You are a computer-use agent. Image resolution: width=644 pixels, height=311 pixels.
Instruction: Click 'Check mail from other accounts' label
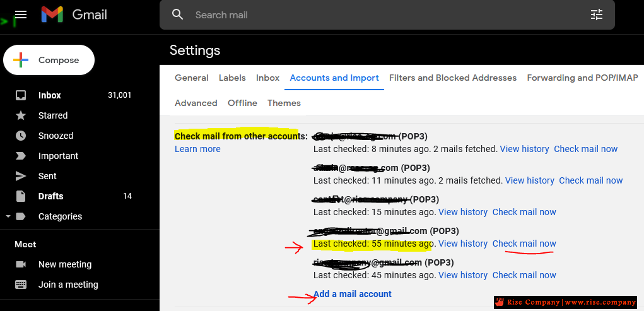click(x=241, y=136)
